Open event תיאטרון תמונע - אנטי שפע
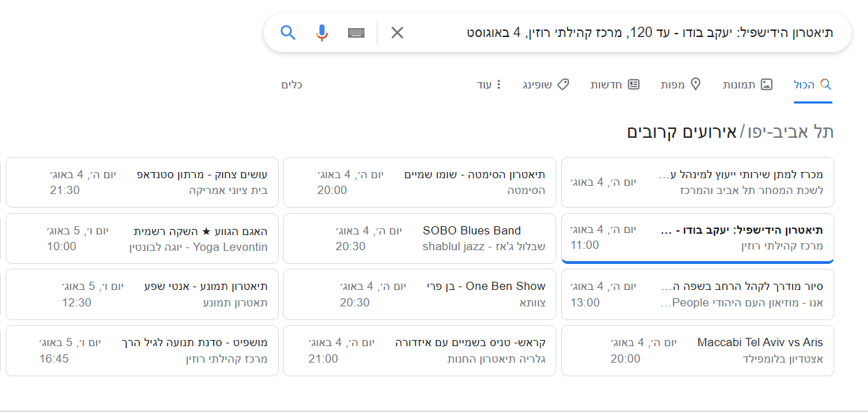Image resolution: width=868 pixels, height=414 pixels. point(142,295)
